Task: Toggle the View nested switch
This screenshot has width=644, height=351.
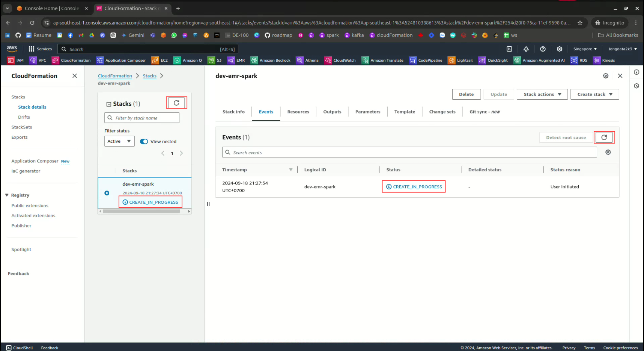Action: click(x=144, y=142)
